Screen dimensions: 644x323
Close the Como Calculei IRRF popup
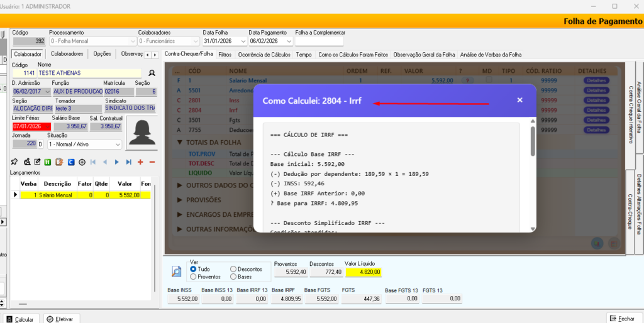[x=519, y=100]
